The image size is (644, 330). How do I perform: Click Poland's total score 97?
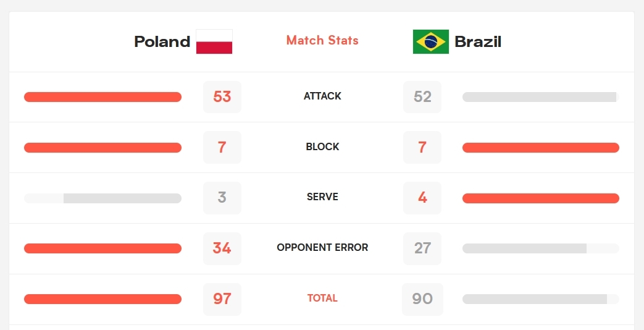tap(222, 299)
